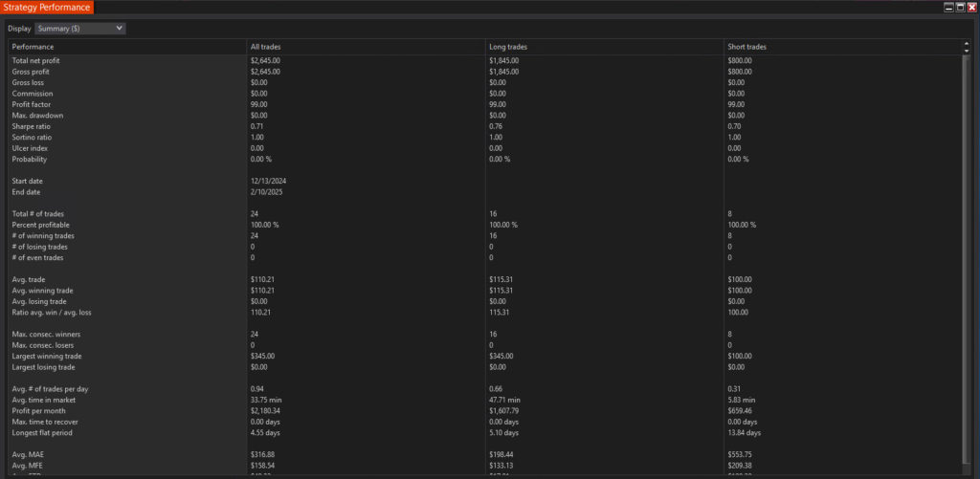
Task: Click the scroll up arrow by Short trades header
Action: [x=967, y=44]
